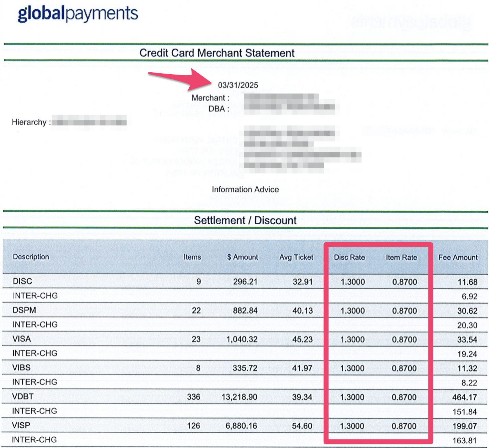Click the avg ticket 54.60
This screenshot has width=489, height=448.
(302, 426)
